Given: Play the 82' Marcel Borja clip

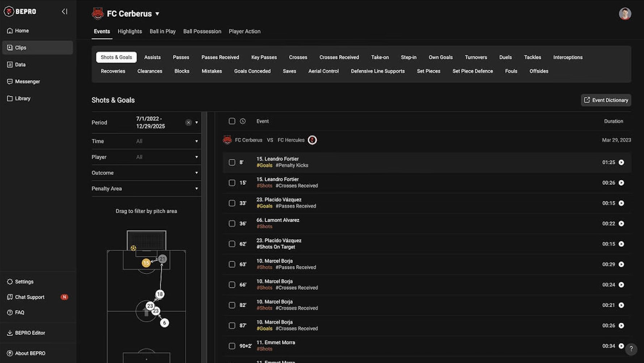Looking at the screenshot, I should (621, 305).
